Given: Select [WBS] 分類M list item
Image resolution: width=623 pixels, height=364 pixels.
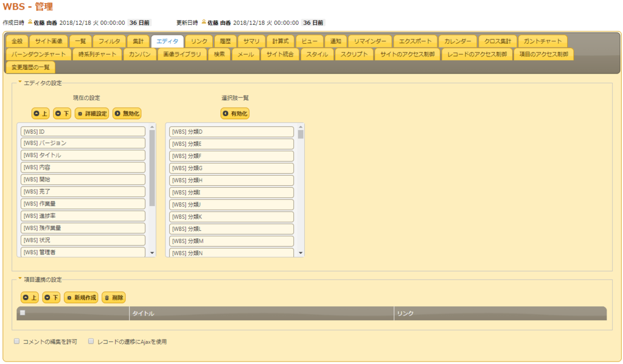Looking at the screenshot, I should (x=232, y=241).
